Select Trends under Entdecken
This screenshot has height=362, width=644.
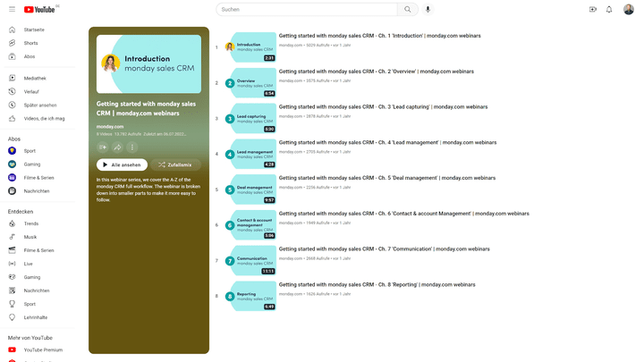(x=30, y=223)
